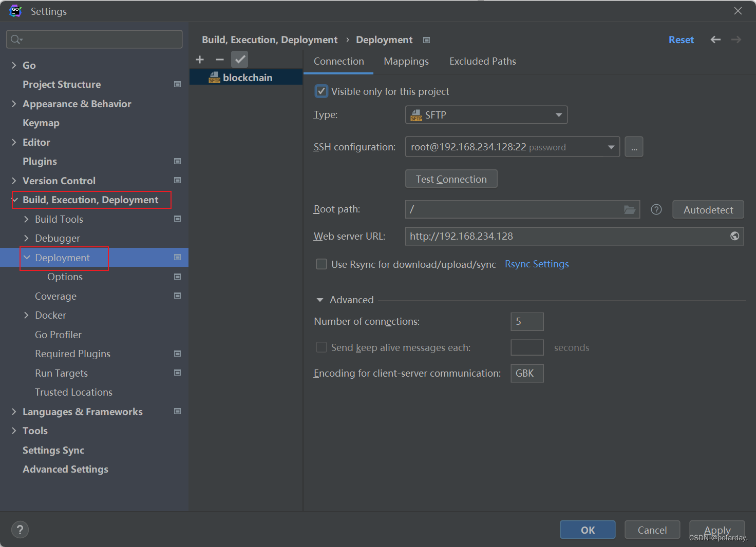This screenshot has height=547, width=756.
Task: Collapse the Advanced section
Action: point(320,300)
